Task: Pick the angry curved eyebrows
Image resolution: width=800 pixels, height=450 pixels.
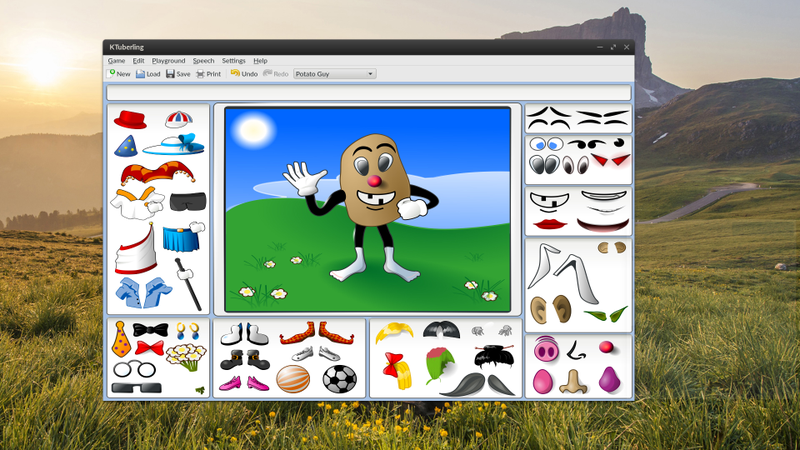Action: pos(549,118)
